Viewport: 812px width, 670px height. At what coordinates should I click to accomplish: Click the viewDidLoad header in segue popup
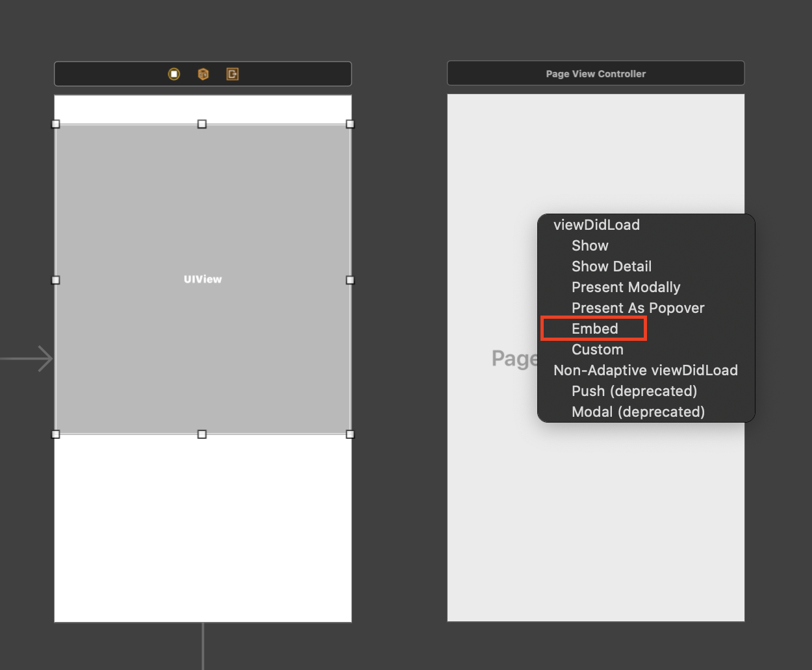click(x=596, y=225)
